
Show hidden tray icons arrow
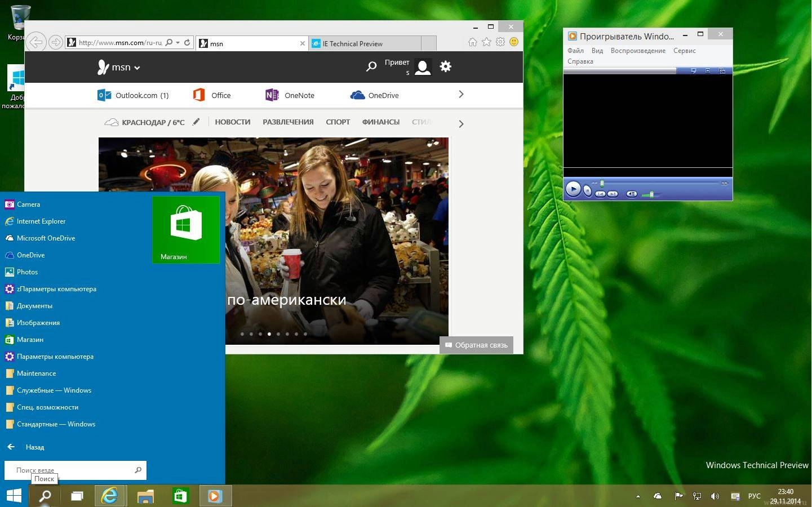pyautogui.click(x=638, y=496)
